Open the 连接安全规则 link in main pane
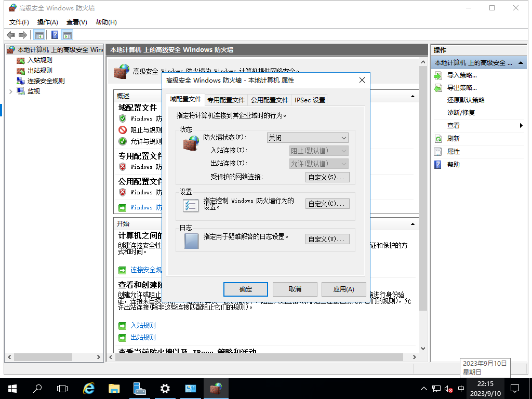 pyautogui.click(x=146, y=270)
